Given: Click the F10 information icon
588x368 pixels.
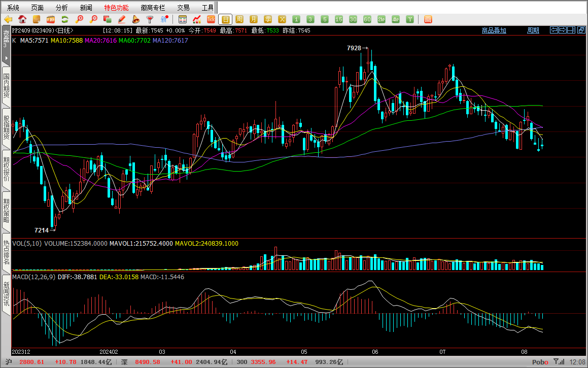Looking at the screenshot, I should point(51,19).
